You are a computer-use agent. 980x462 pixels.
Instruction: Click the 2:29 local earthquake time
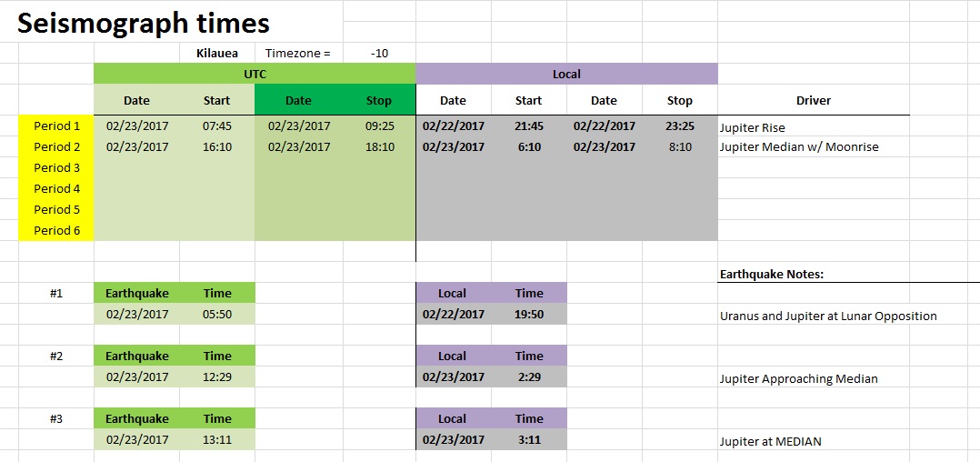(529, 377)
